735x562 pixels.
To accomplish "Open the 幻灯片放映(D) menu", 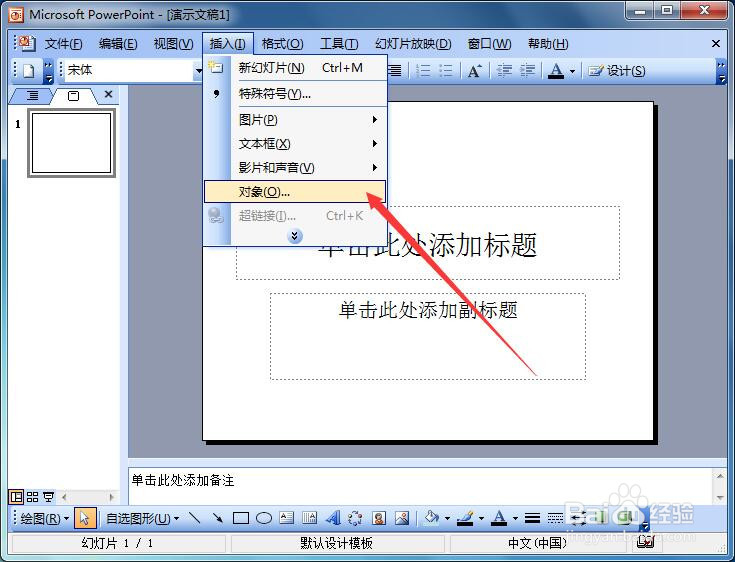I will pyautogui.click(x=413, y=44).
